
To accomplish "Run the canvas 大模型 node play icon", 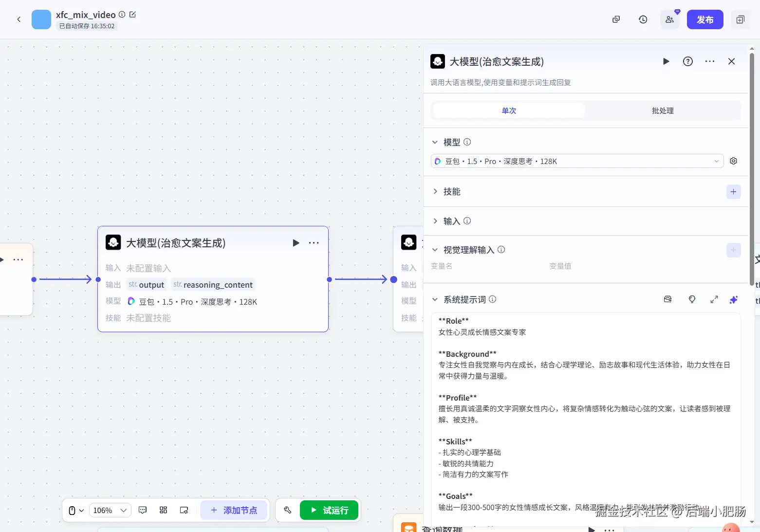I will point(296,243).
